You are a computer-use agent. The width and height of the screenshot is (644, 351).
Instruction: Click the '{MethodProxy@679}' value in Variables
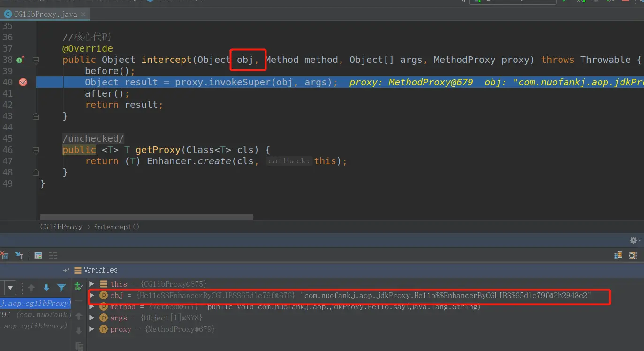180,329
